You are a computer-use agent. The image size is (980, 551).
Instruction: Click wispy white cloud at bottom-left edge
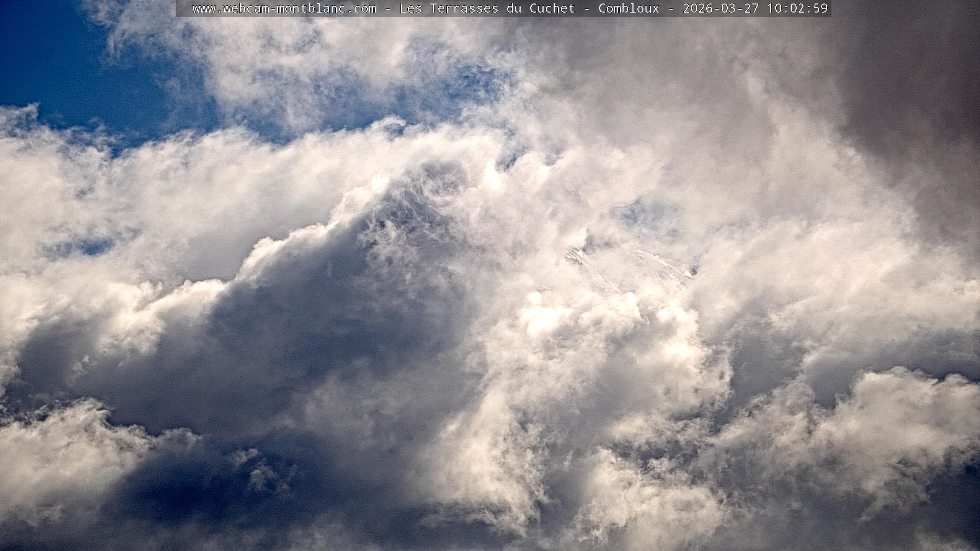point(57,459)
